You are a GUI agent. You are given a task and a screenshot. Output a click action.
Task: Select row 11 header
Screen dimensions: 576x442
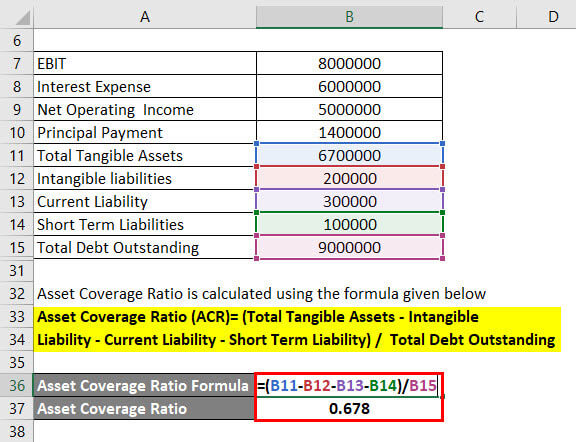[x=17, y=155]
